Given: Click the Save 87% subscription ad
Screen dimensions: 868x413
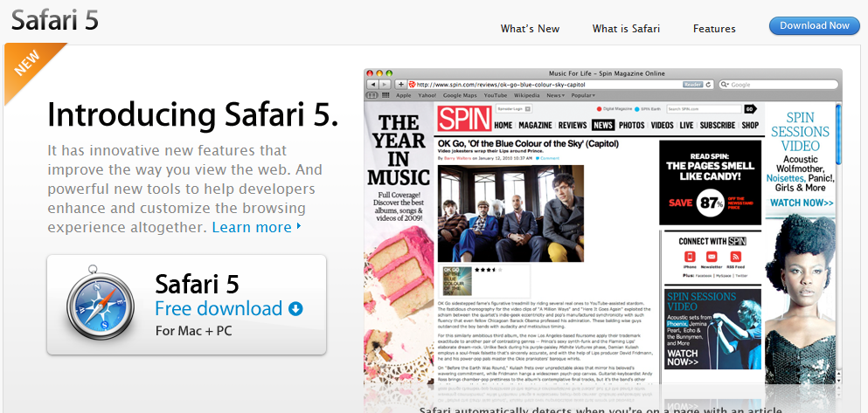Looking at the screenshot, I should tap(711, 182).
